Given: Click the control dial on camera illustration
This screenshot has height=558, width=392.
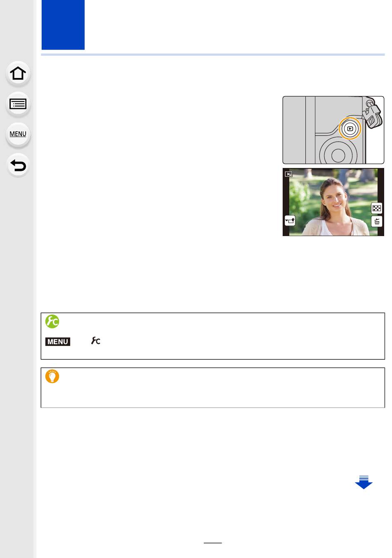Looking at the screenshot, I should coord(338,155).
